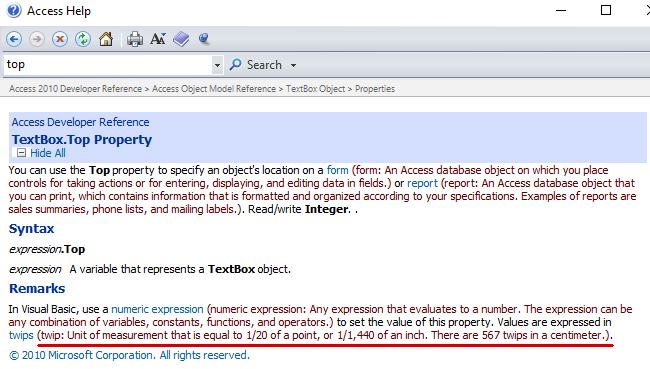The image size is (650, 369).
Task: Click the Access Help question mark icon
Action: tap(14, 10)
